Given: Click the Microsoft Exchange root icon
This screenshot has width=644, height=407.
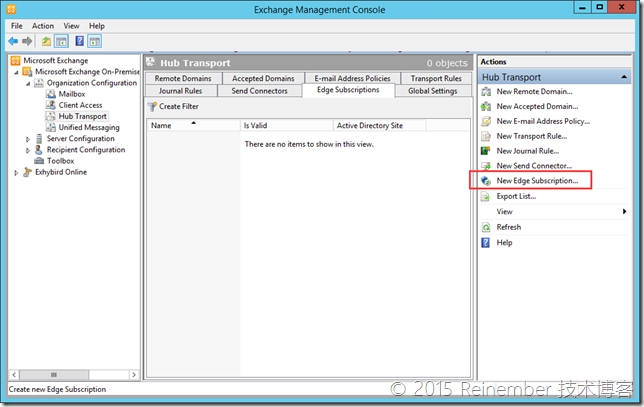Looking at the screenshot, I should pos(15,61).
